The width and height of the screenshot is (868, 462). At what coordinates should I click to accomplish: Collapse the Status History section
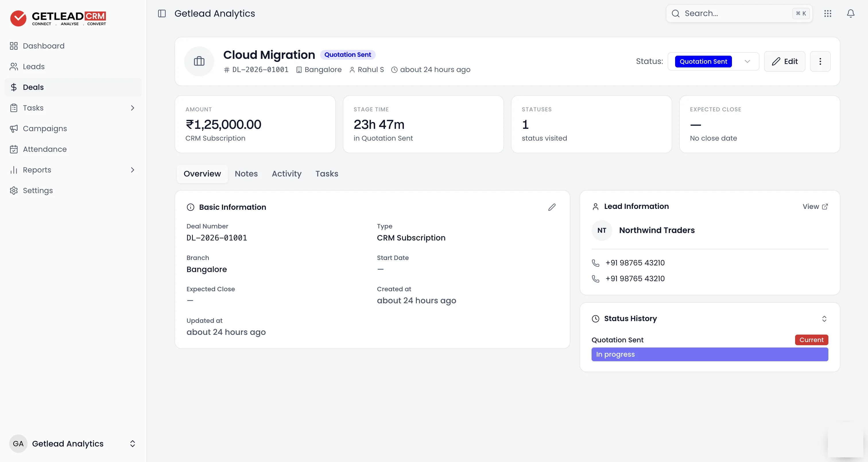[824, 319]
